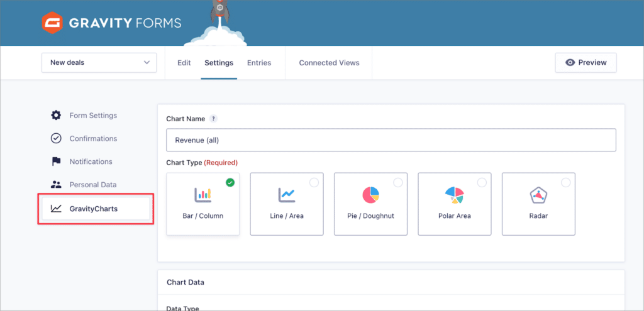Click the GravityCharts line chart icon
Screen dimensions: 644x311
point(56,209)
